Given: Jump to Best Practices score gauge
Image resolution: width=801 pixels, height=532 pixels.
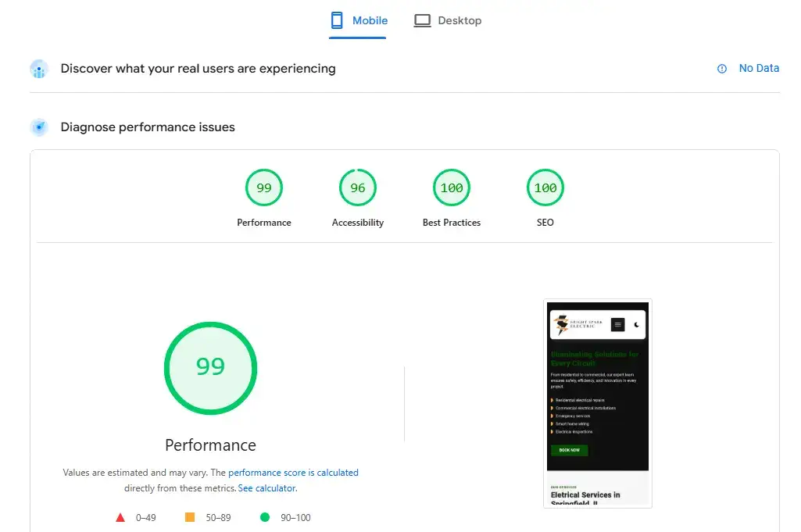Looking at the screenshot, I should click(452, 188).
